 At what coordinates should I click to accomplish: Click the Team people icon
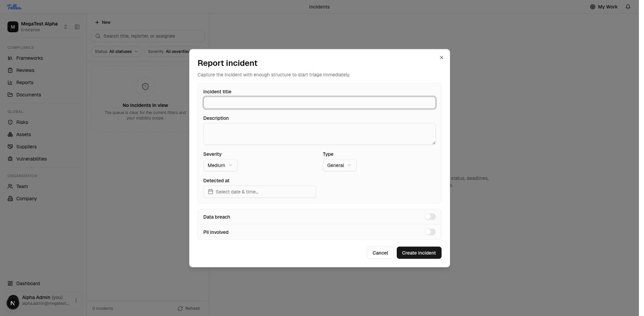(10, 186)
